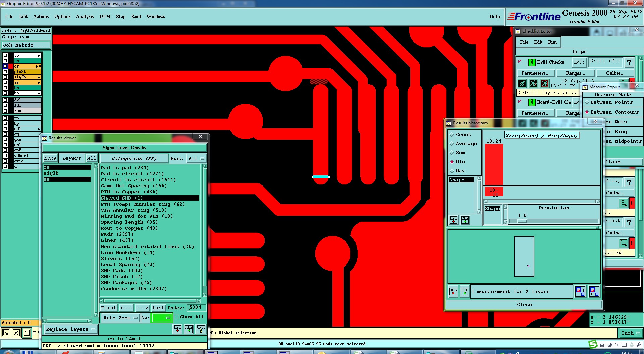Select Count radio in Results histogram
644x354 pixels.
452,135
